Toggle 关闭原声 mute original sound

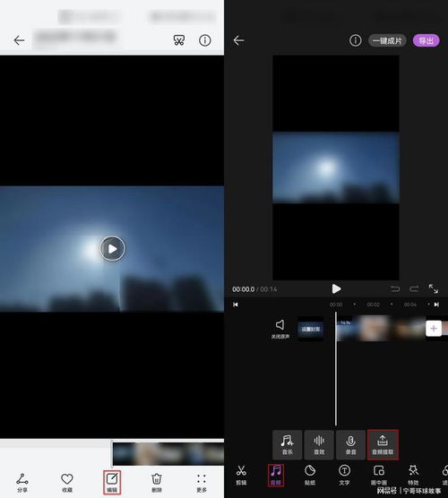click(x=280, y=330)
